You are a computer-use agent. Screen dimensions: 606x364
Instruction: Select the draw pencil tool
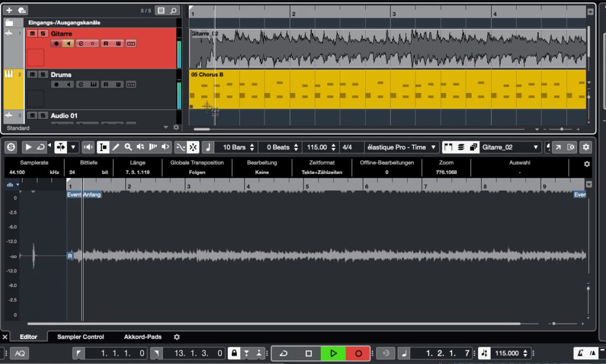[115, 147]
